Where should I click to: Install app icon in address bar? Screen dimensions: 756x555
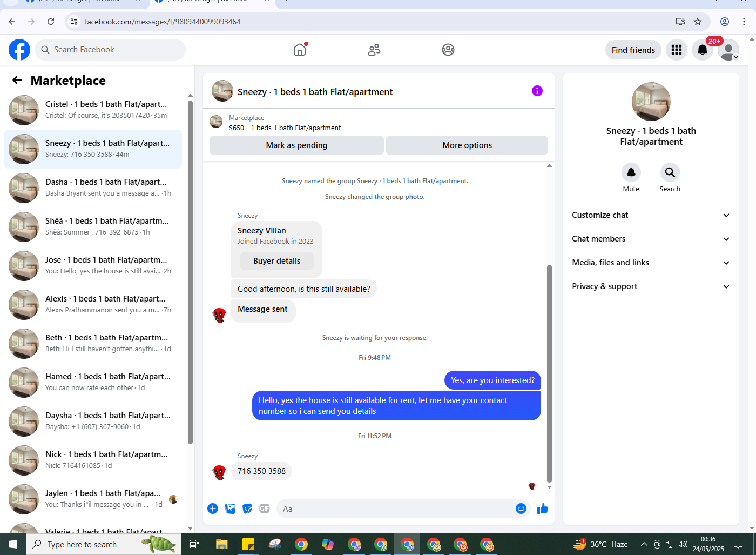(x=680, y=22)
